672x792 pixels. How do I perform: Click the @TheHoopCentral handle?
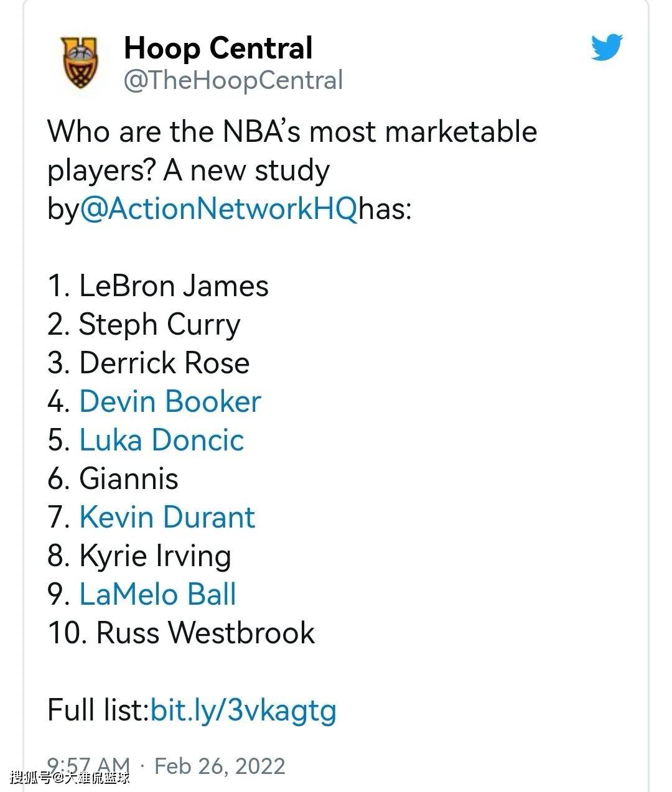pyautogui.click(x=233, y=81)
